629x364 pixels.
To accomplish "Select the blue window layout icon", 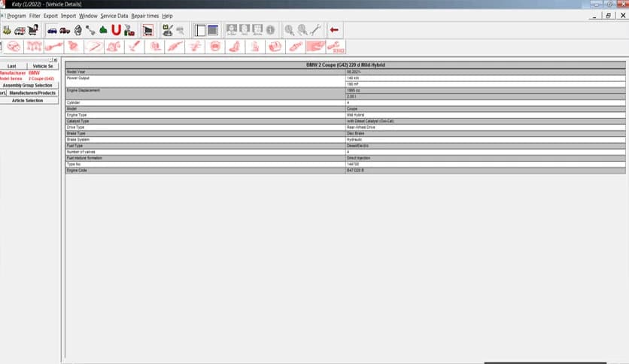I will click(x=213, y=30).
